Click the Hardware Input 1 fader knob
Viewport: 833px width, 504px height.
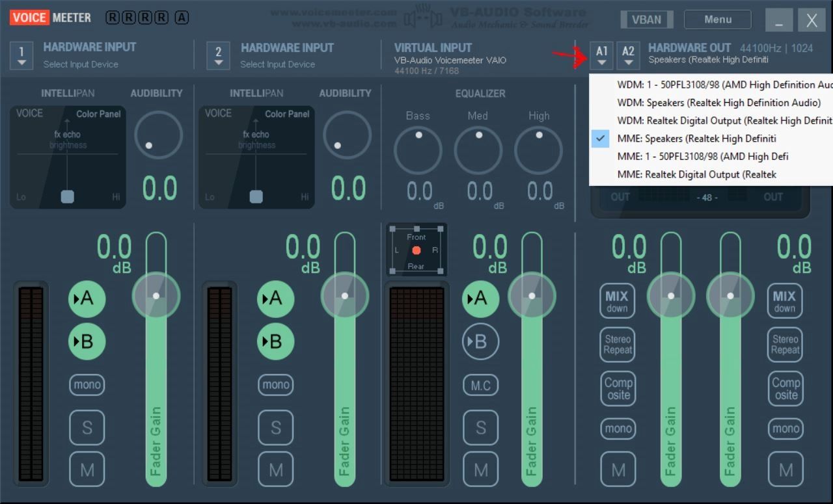[156, 295]
